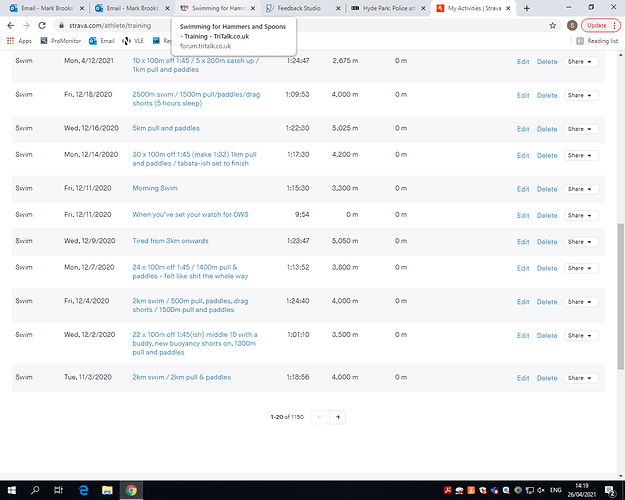Screen dimensions: 625x500
Task: Click the Update button in Chrome
Action: 601,26
